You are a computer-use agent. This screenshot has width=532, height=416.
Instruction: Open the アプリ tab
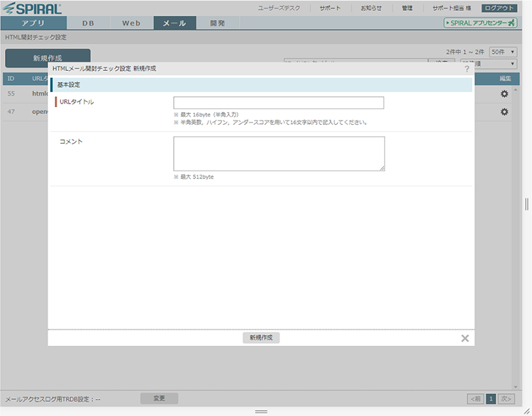(33, 23)
